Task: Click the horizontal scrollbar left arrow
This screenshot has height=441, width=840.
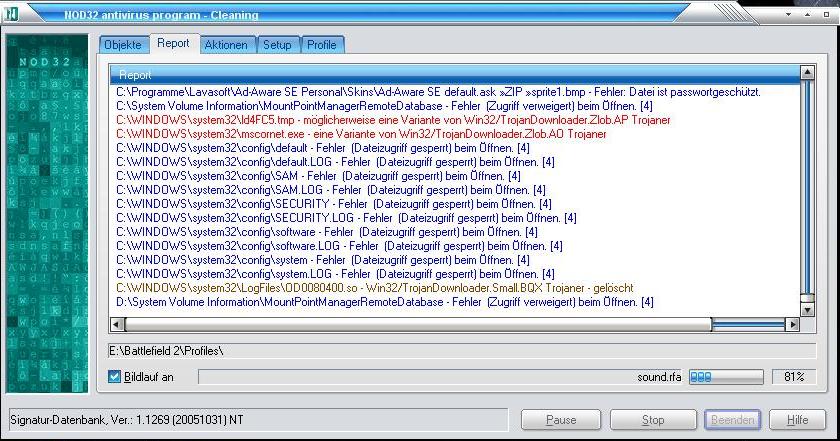Action: (x=118, y=325)
